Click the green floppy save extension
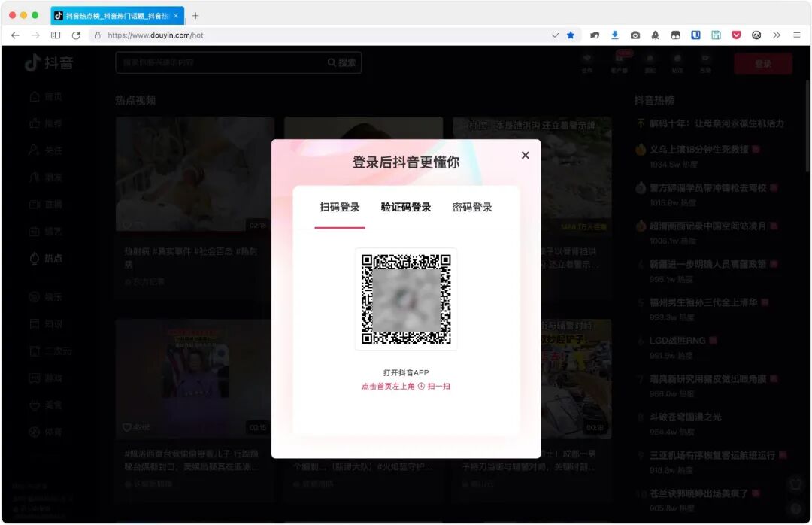Image resolution: width=812 pixels, height=525 pixels. point(717,35)
